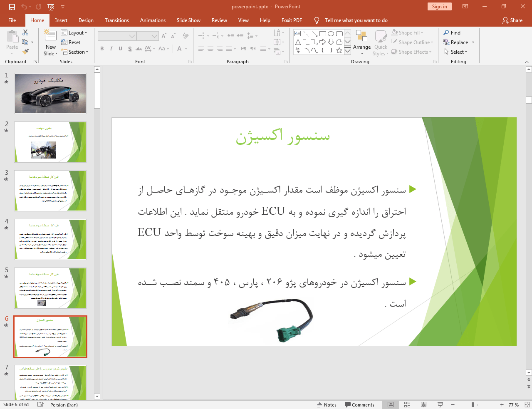Center-align the paragraph text
The height and width of the screenshot is (409, 532).
210,49
